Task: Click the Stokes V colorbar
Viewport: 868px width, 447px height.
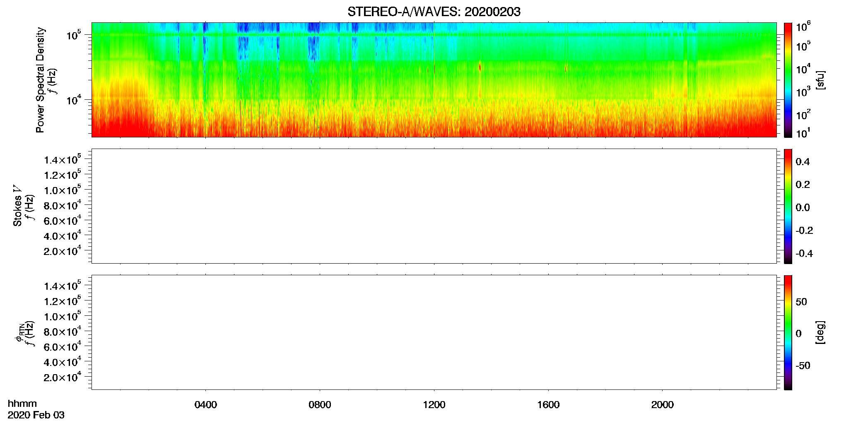Action: [x=788, y=206]
